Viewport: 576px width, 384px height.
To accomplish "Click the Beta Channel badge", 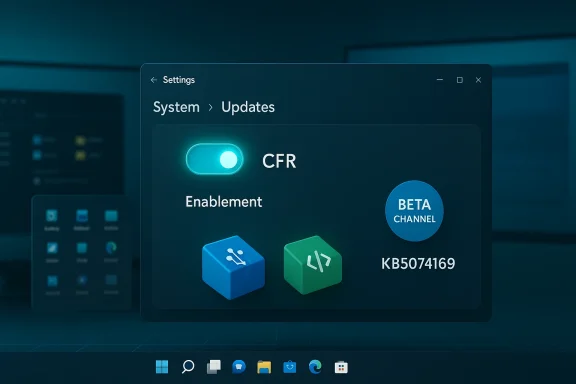I will click(414, 211).
